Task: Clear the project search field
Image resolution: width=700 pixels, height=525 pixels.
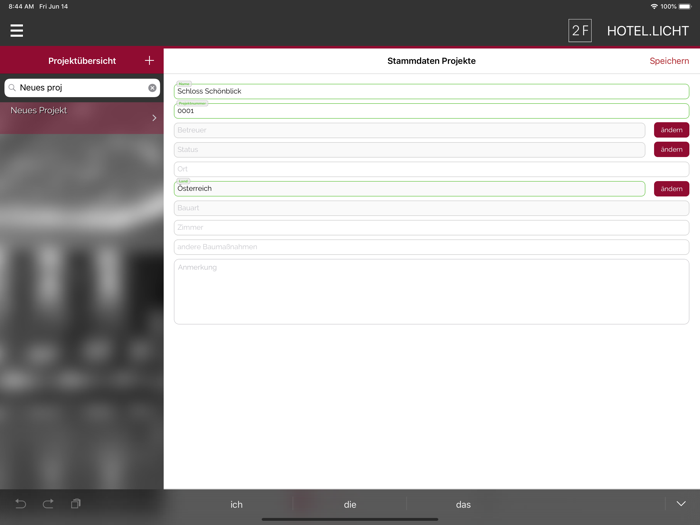Action: pos(152,88)
